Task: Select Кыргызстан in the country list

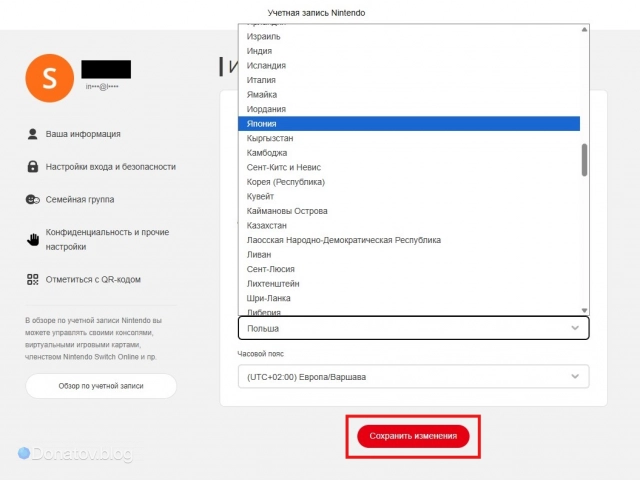Action: coord(409,138)
